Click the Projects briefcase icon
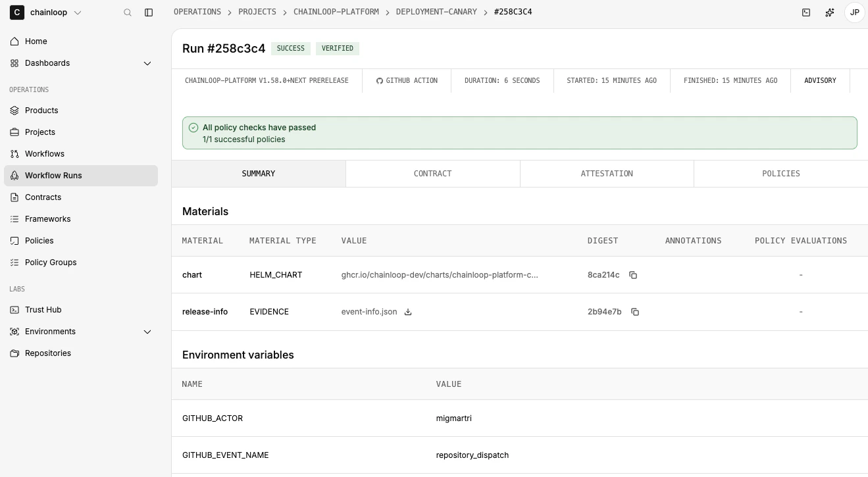 coord(14,132)
